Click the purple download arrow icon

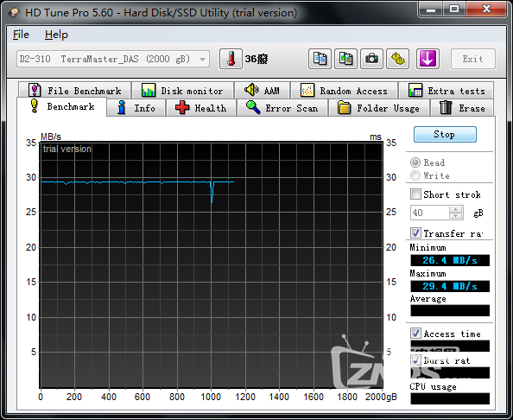point(427,59)
